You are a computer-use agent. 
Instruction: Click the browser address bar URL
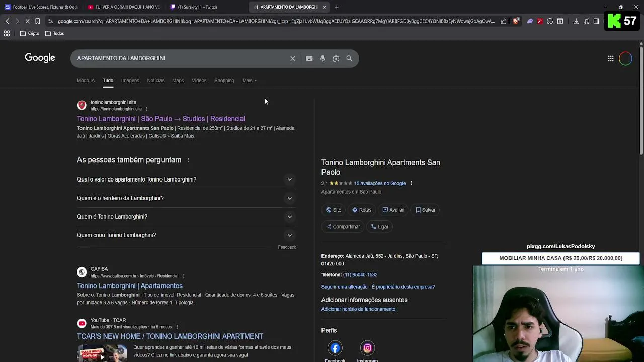pyautogui.click(x=276, y=21)
